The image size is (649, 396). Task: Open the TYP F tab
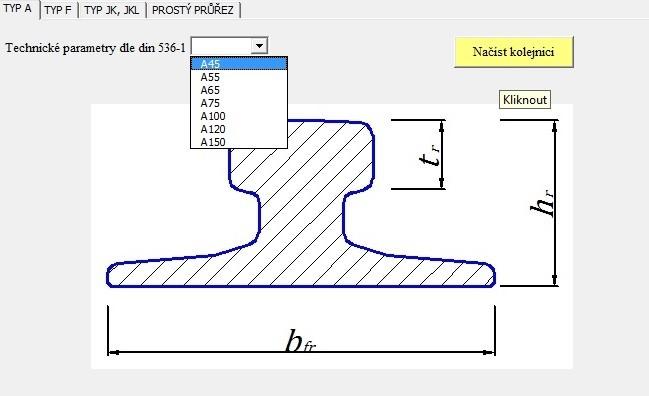pos(58,10)
